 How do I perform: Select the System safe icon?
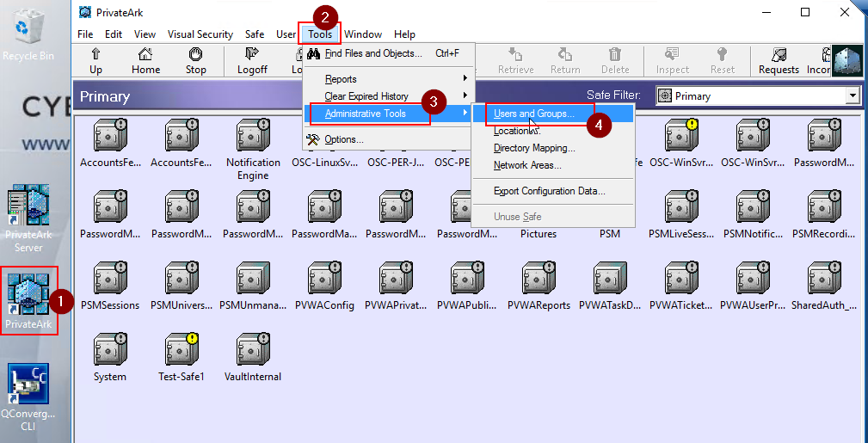(110, 350)
